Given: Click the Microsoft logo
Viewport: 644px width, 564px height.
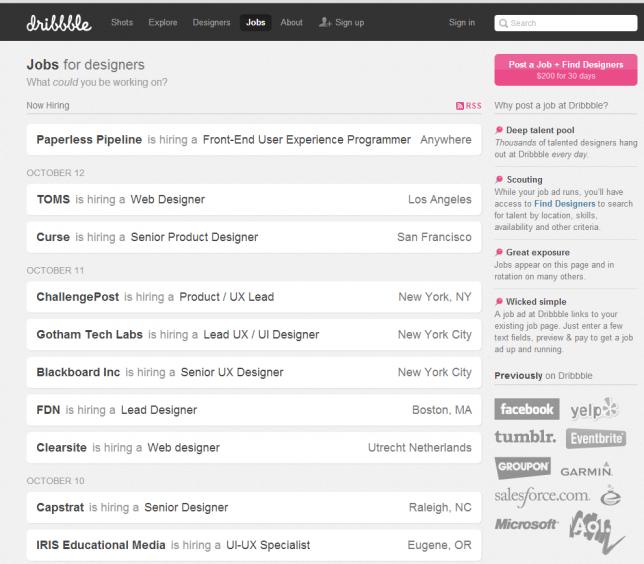Looking at the screenshot, I should click(x=525, y=524).
